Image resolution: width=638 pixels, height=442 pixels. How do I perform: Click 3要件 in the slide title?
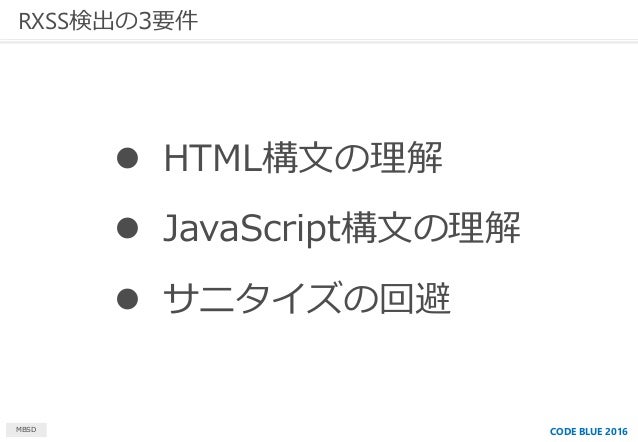[168, 21]
